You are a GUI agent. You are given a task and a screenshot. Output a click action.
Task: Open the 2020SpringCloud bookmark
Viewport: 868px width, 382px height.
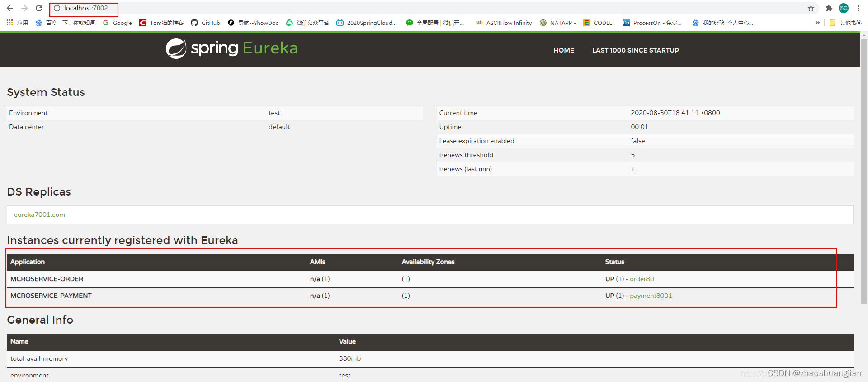(x=367, y=23)
